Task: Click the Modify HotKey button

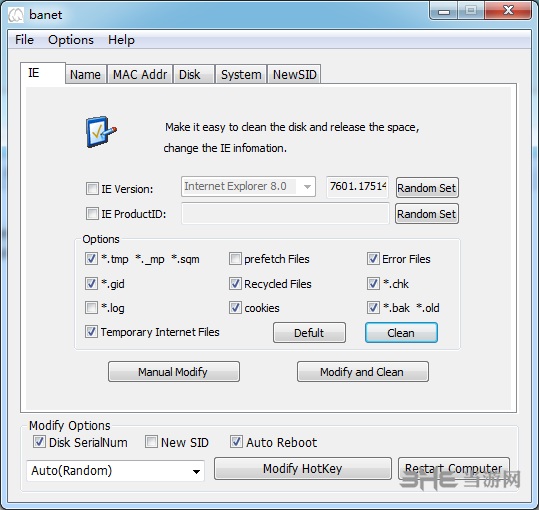Action: 302,468
